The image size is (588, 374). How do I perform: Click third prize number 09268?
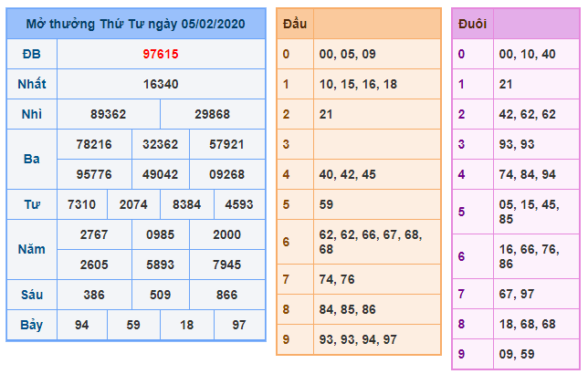[x=226, y=173]
